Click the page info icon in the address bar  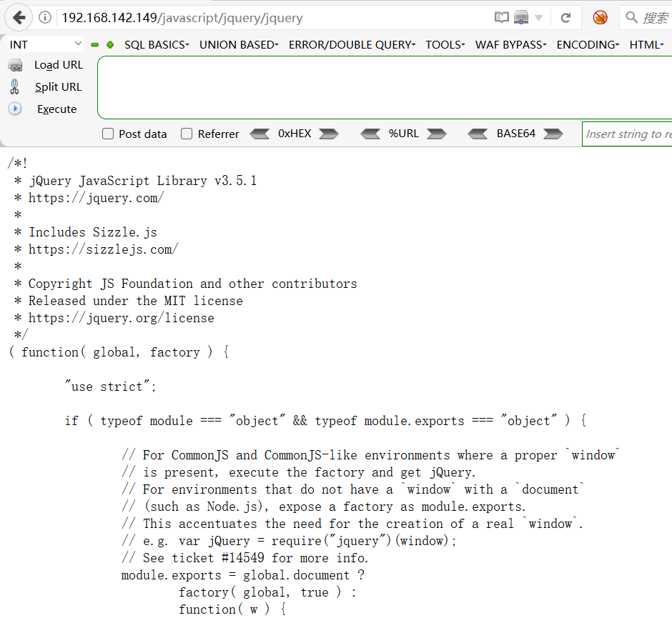coord(45,17)
